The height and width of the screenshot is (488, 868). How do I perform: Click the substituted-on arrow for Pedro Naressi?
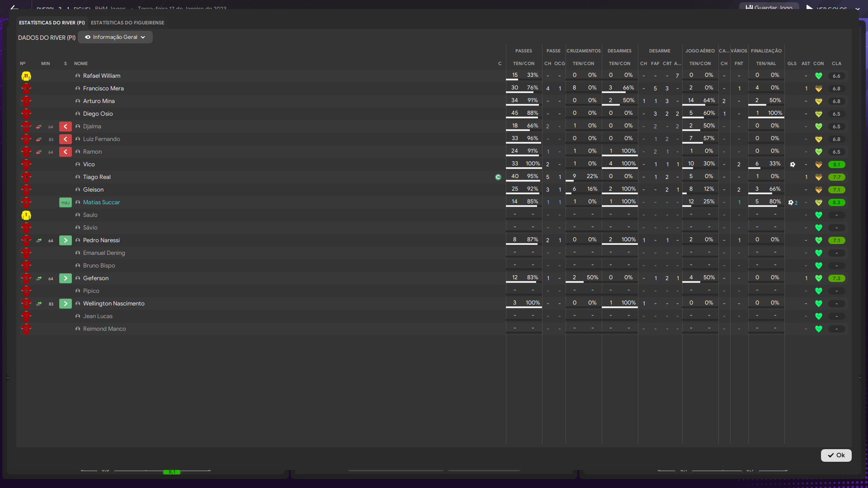(x=66, y=240)
